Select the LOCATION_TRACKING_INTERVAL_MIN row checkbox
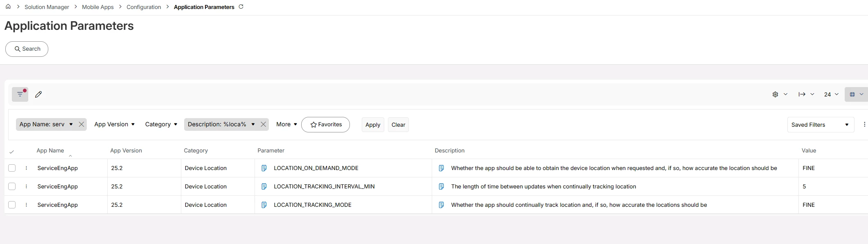Image resolution: width=868 pixels, height=244 pixels. pyautogui.click(x=12, y=186)
